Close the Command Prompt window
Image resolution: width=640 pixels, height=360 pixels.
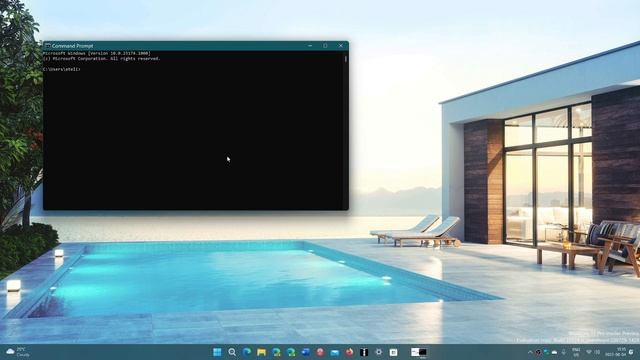click(341, 46)
